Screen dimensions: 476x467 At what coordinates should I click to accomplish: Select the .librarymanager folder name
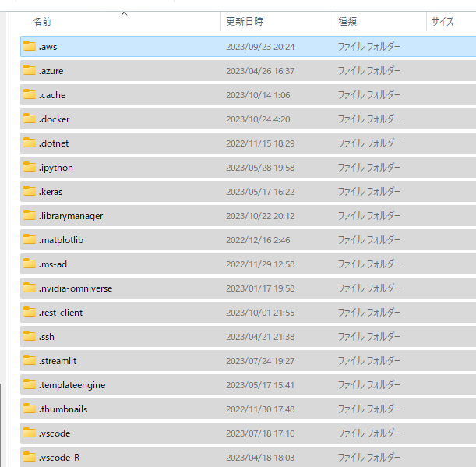pos(71,216)
